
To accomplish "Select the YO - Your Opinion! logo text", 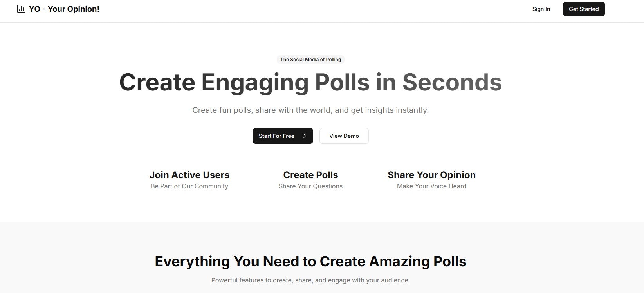I will [x=64, y=9].
